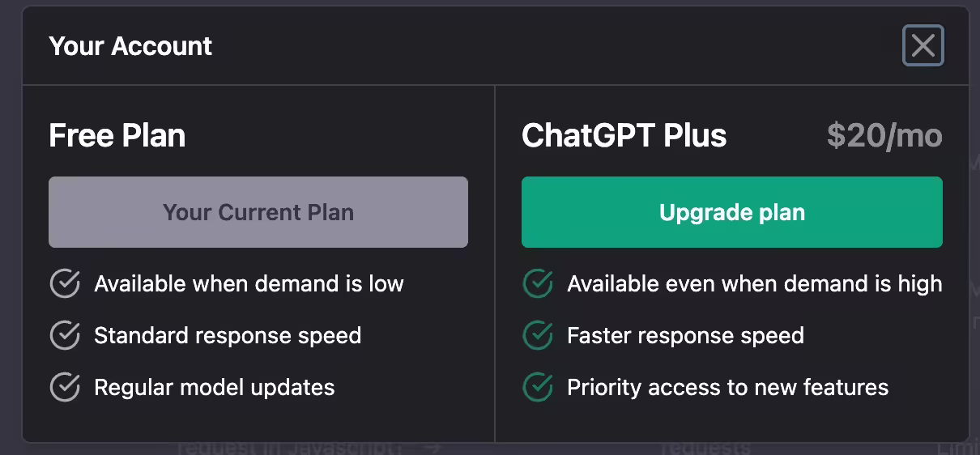Close the Your Account dialog
This screenshot has width=980, height=455.
[x=922, y=46]
